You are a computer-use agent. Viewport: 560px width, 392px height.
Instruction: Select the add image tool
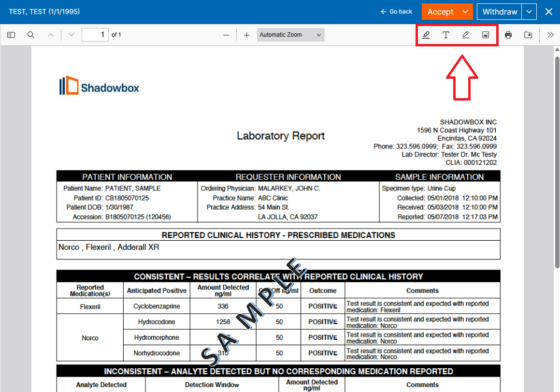point(486,35)
